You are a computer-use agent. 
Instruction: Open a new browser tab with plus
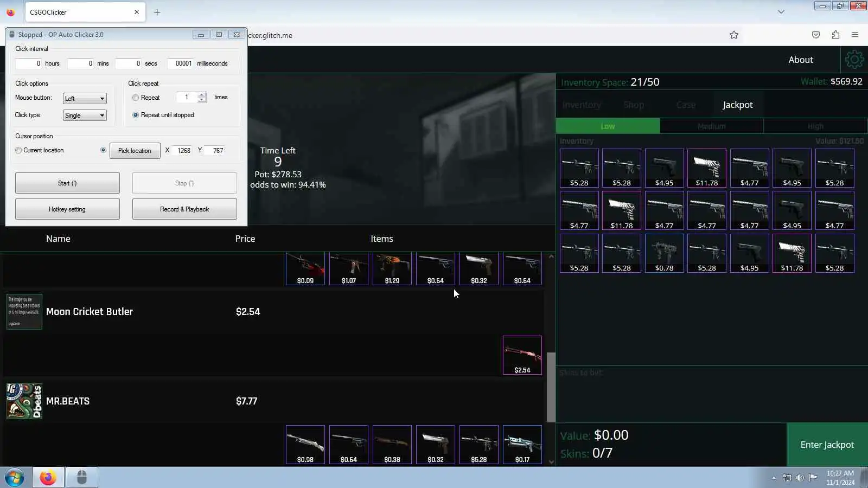coord(157,12)
